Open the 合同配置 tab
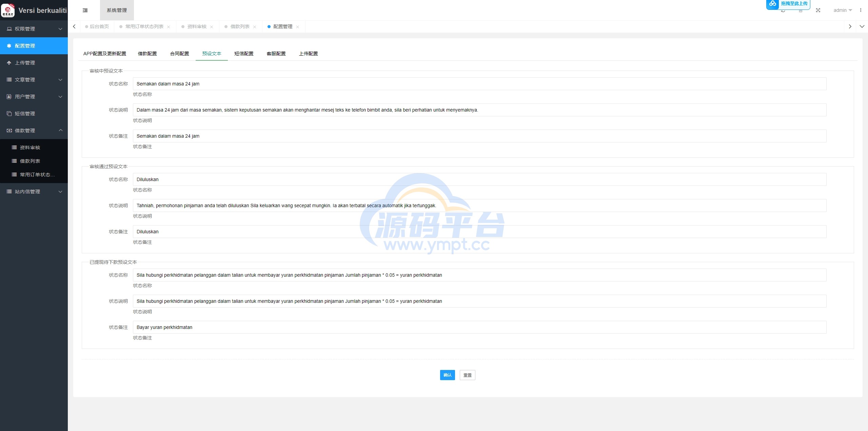 pyautogui.click(x=180, y=54)
